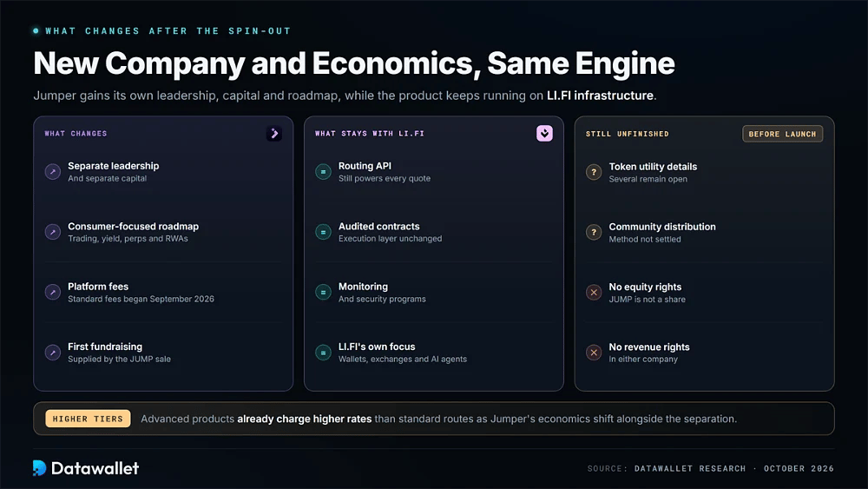Click the pink down-arrow icon in What Stays card
This screenshot has height=489, width=868.
[x=545, y=134]
